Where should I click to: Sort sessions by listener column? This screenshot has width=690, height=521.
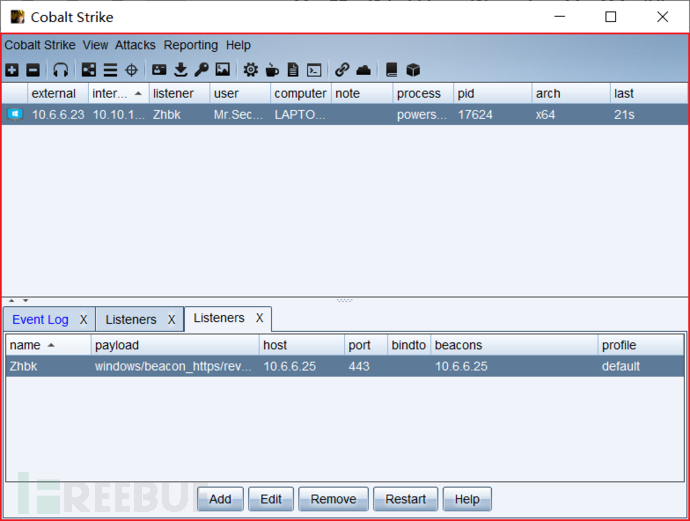[x=180, y=93]
